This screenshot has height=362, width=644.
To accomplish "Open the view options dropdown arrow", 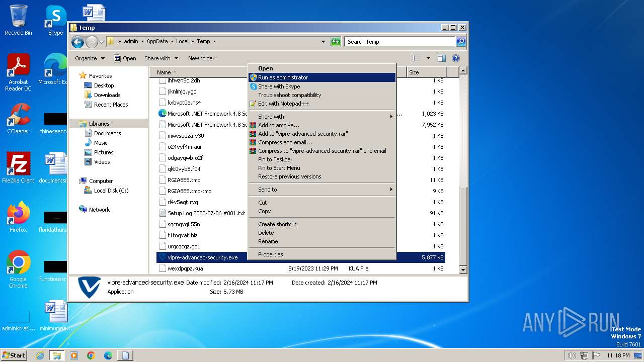I will 428,58.
